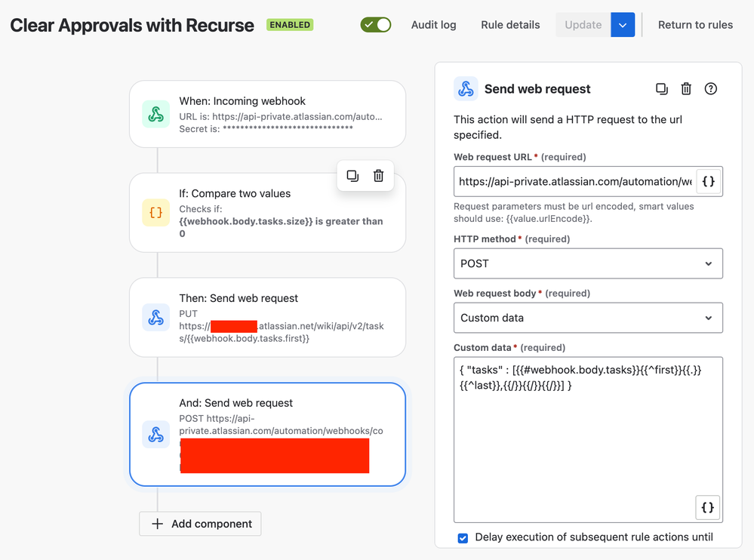Toggle the rule enabled switch
The width and height of the screenshot is (754, 560).
[376, 25]
